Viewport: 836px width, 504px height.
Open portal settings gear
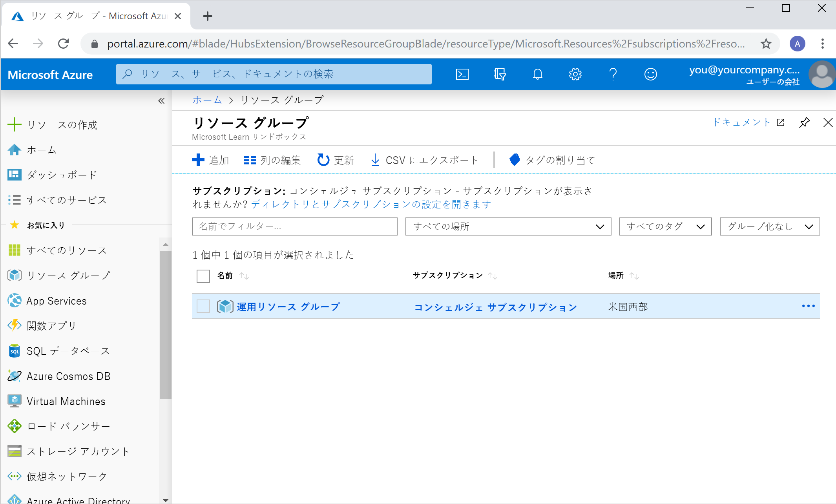pyautogui.click(x=575, y=74)
